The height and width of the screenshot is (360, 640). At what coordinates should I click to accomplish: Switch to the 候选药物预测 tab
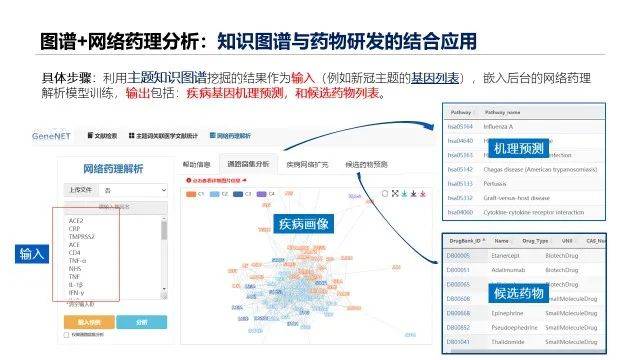[x=366, y=164]
